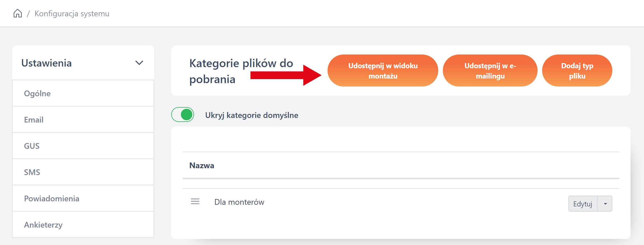Click the drag handle beside Dla monterów
The width and height of the screenshot is (644, 245).
[x=195, y=202]
